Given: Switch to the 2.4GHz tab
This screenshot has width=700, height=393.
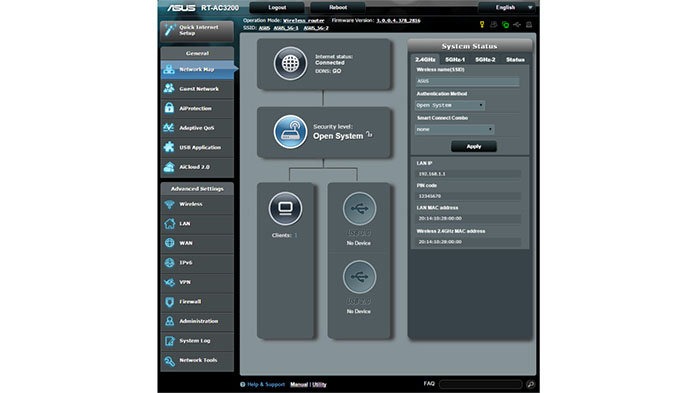Looking at the screenshot, I should 425,60.
